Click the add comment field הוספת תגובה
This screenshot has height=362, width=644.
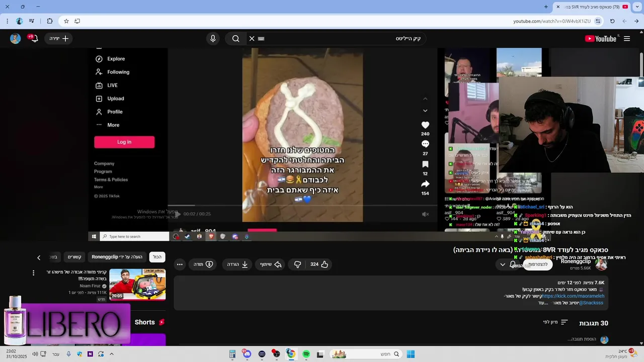582,339
